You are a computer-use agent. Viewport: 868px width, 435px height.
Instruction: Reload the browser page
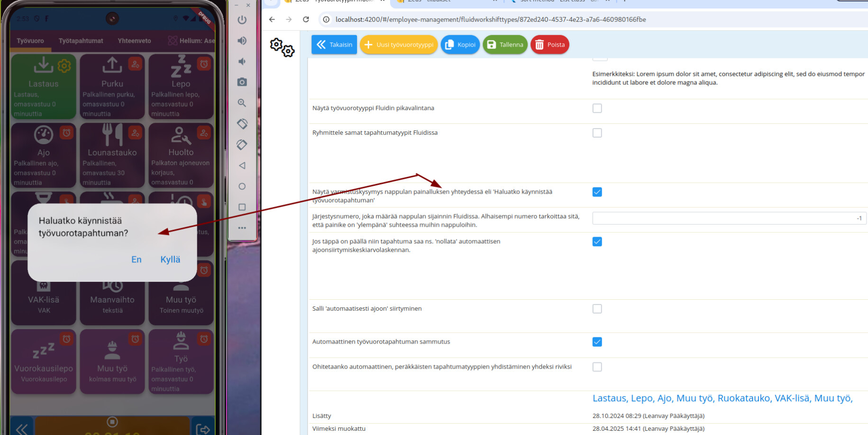pyautogui.click(x=306, y=19)
